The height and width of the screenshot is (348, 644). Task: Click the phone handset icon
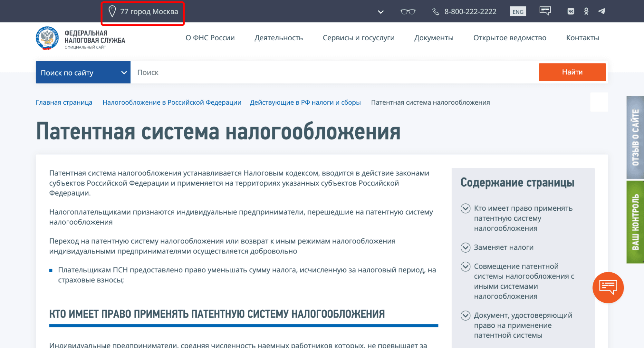pyautogui.click(x=436, y=12)
